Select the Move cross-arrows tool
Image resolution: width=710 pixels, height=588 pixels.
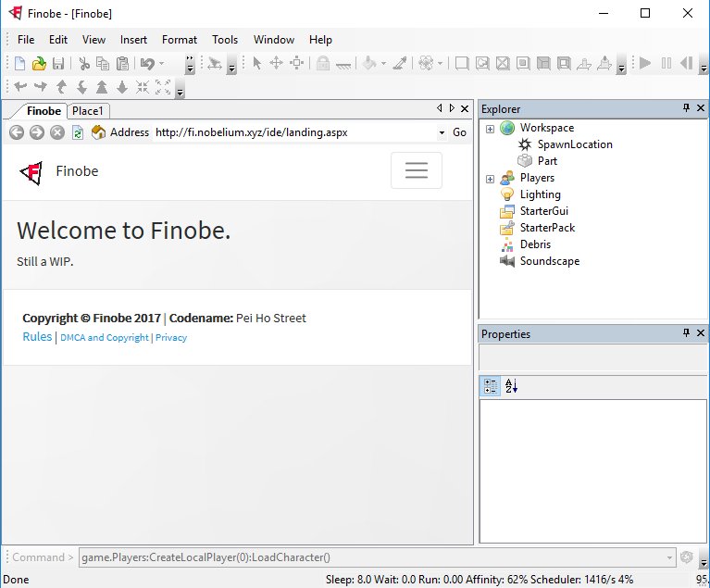[x=276, y=63]
